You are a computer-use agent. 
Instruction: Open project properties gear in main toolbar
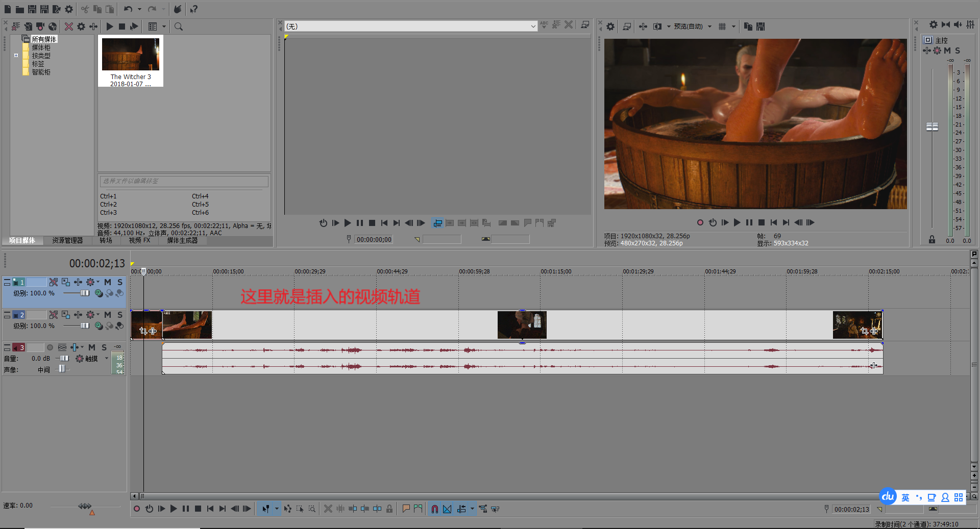(69, 9)
